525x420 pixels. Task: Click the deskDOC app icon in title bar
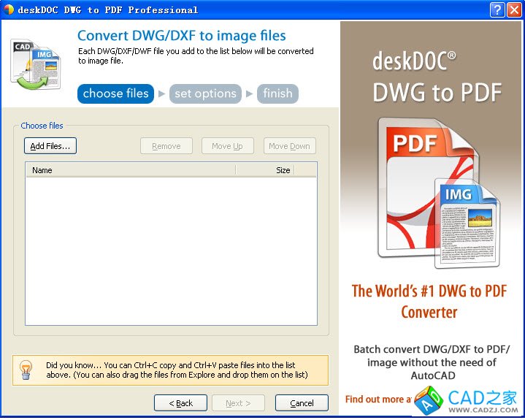9,9
